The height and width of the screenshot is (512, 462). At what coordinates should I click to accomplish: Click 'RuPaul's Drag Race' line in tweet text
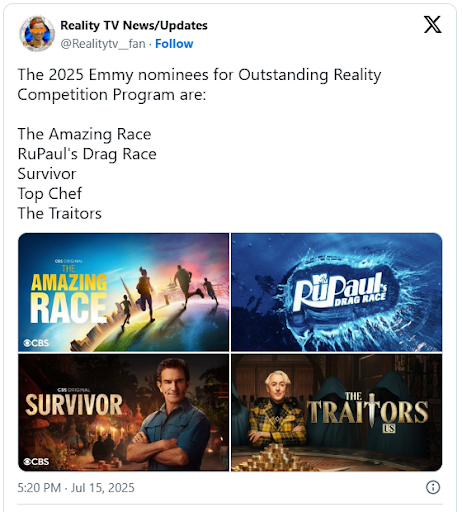(x=87, y=154)
